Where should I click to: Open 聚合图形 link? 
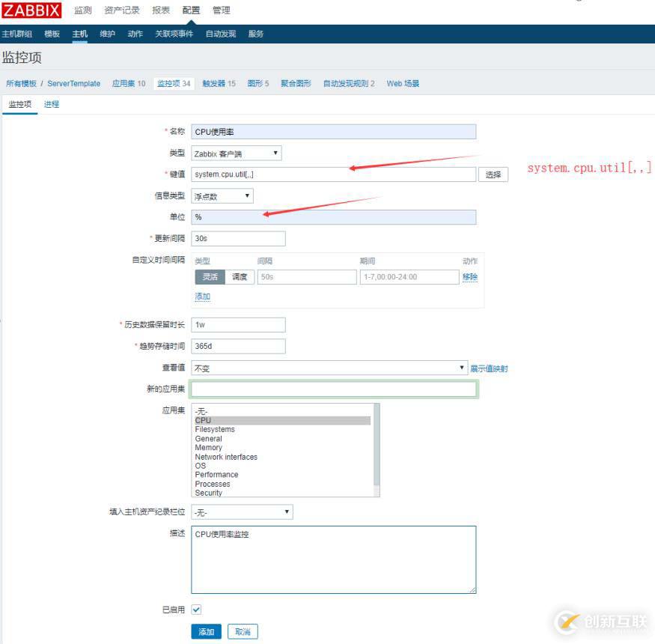(296, 84)
